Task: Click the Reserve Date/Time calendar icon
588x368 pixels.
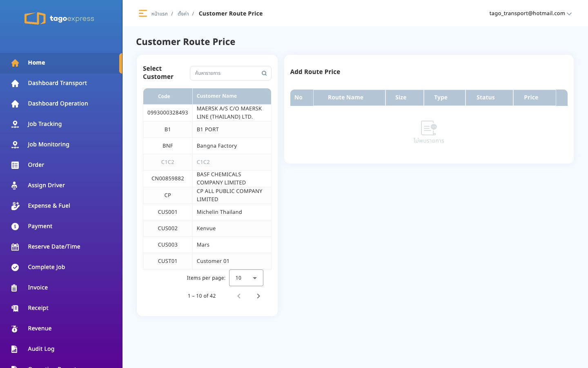Action: pyautogui.click(x=15, y=247)
